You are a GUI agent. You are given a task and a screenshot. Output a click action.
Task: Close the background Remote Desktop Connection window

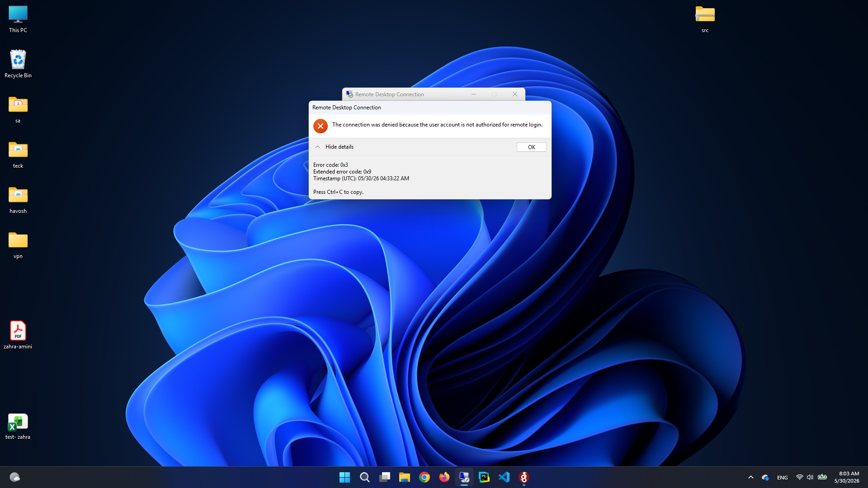point(514,94)
